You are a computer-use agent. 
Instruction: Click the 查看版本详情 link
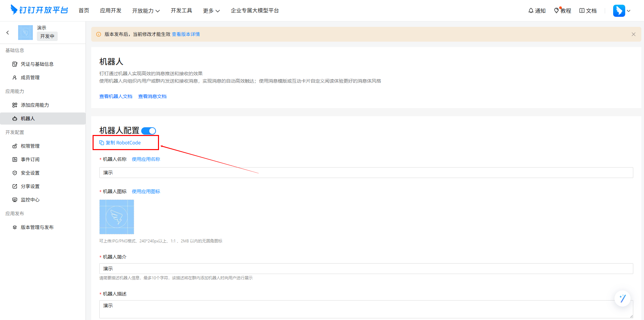(186, 34)
